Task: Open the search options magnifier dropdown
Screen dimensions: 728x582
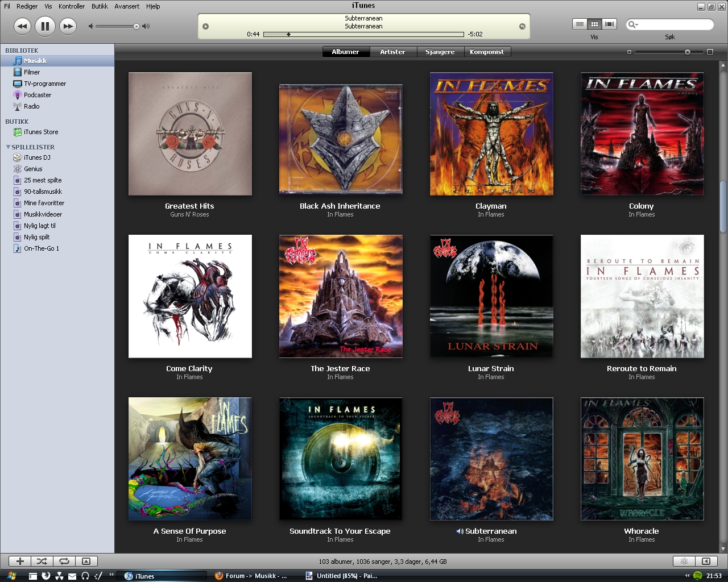Action: pyautogui.click(x=632, y=24)
